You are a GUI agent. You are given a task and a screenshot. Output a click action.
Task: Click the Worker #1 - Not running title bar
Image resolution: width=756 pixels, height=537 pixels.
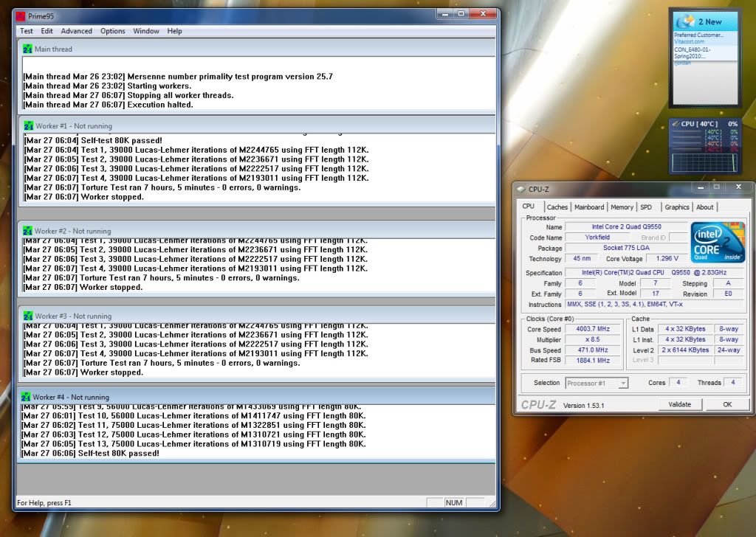257,125
